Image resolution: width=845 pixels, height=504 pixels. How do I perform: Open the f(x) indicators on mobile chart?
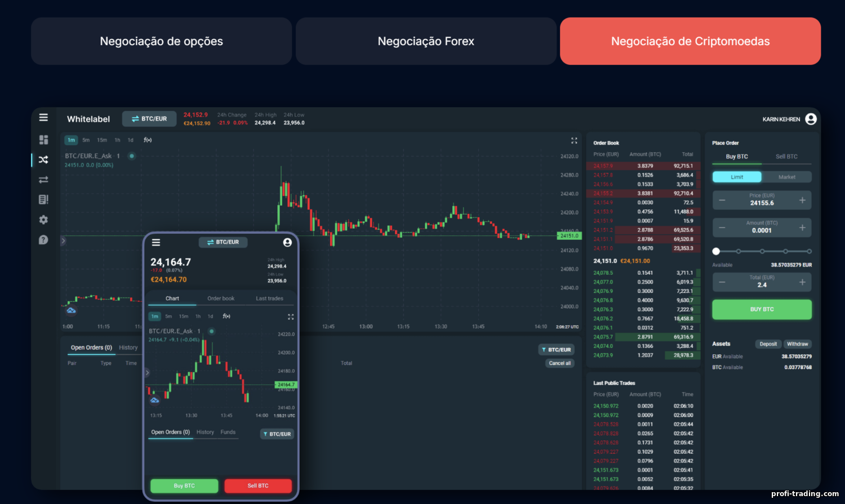(x=226, y=316)
